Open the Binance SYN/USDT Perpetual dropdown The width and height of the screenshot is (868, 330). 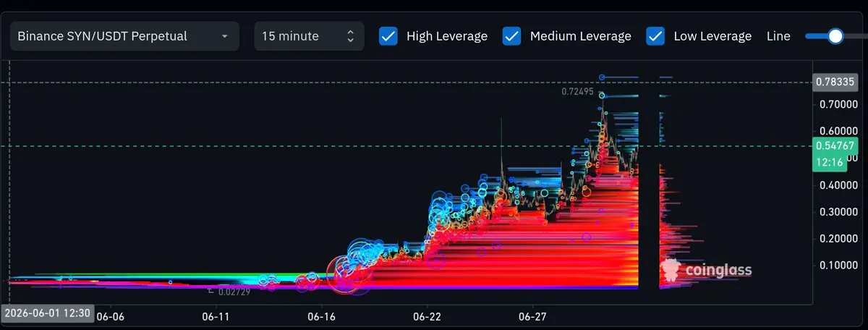pyautogui.click(x=124, y=35)
